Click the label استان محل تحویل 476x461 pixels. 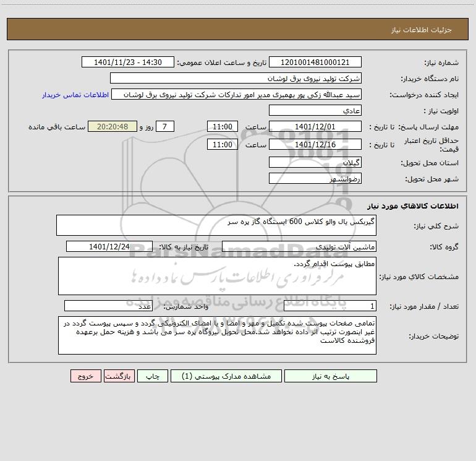coord(430,163)
